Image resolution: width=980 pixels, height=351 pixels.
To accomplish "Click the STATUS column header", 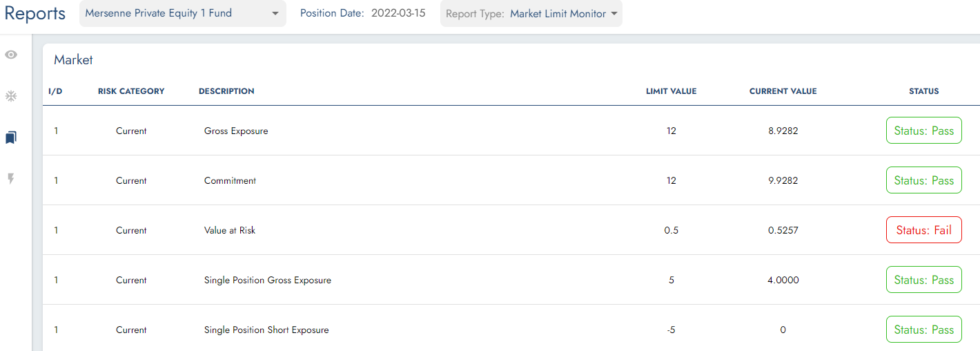I will 924,91.
